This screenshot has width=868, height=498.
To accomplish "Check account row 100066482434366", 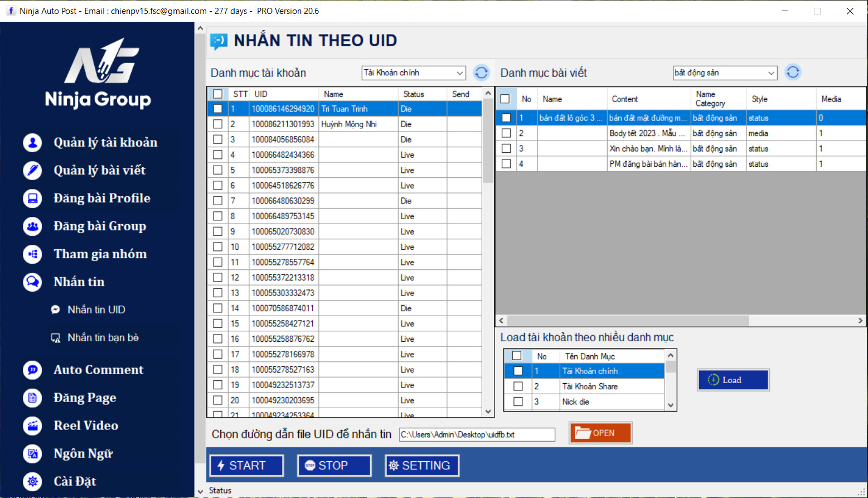I will click(x=218, y=154).
